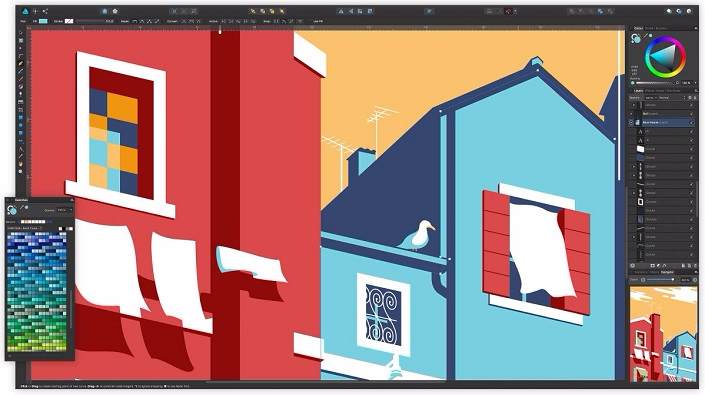Choose Smart mode in the context toolbar
This screenshot has width=705, height=395.
[x=142, y=21]
